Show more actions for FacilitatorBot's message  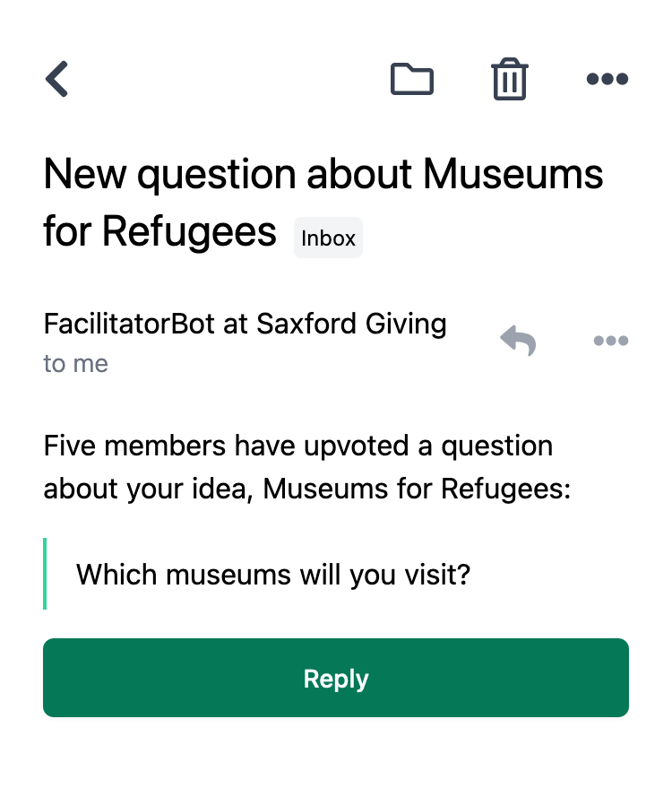(611, 341)
